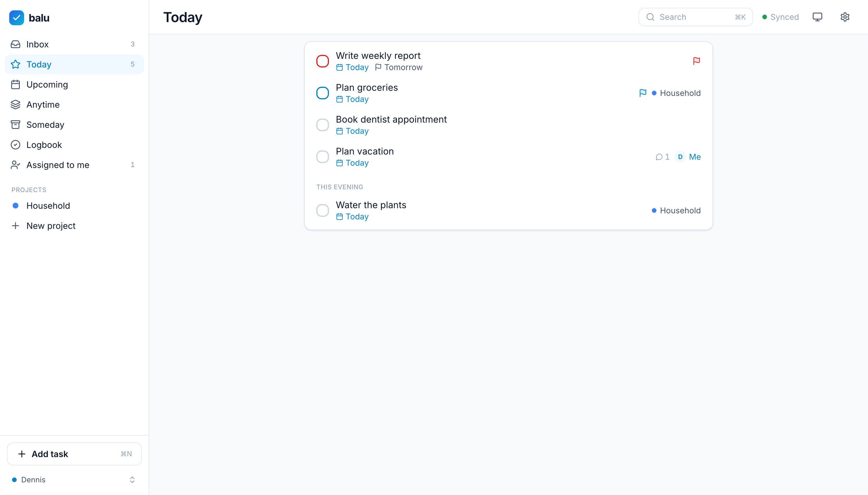Expand the Dennis account switcher chevron
The width and height of the screenshot is (868, 495).
click(x=132, y=480)
